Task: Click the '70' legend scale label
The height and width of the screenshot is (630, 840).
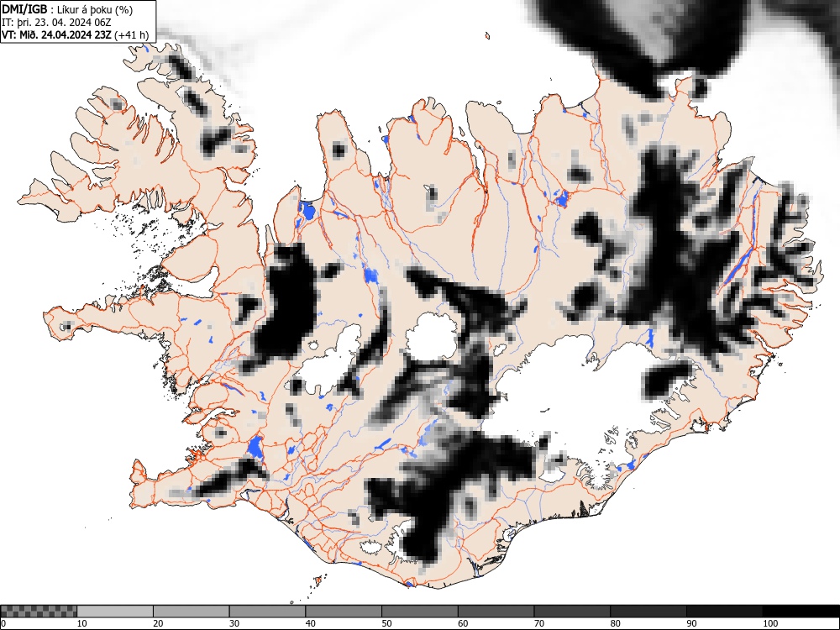Action: (x=539, y=623)
